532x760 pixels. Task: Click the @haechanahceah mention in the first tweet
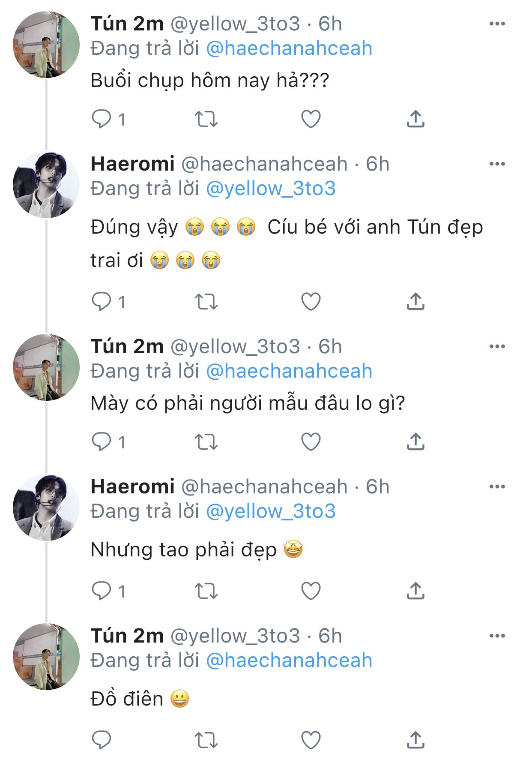pyautogui.click(x=289, y=48)
